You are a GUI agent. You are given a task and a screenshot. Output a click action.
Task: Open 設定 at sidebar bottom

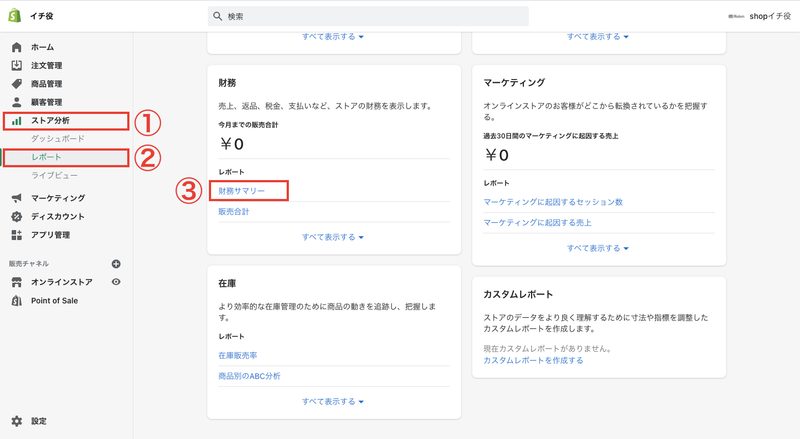[x=39, y=421]
